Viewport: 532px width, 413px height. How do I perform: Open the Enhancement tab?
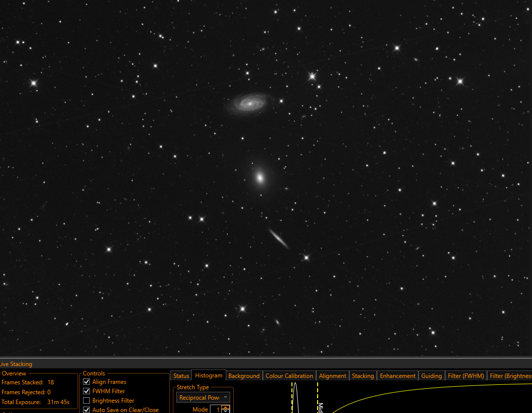pyautogui.click(x=397, y=375)
